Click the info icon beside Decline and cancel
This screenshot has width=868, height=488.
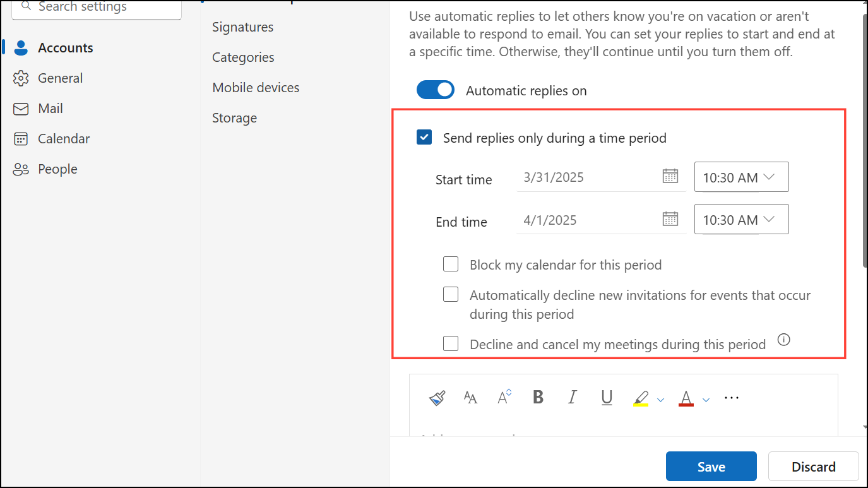click(784, 340)
